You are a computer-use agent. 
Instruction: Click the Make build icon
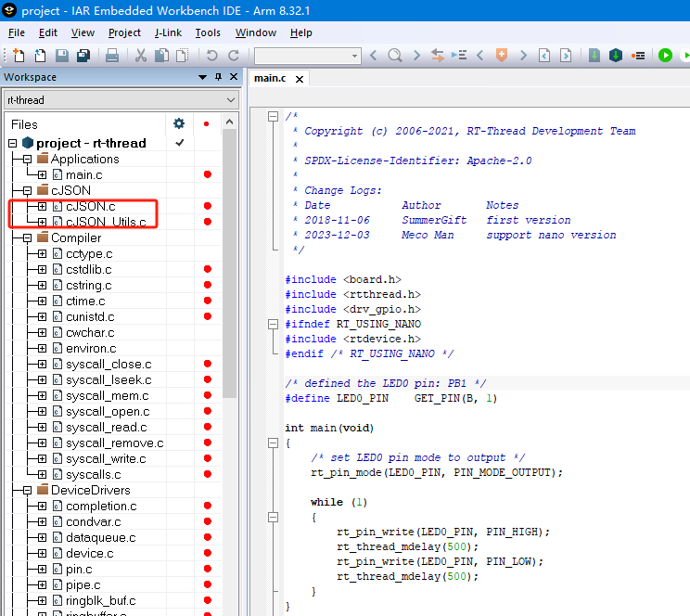[616, 56]
